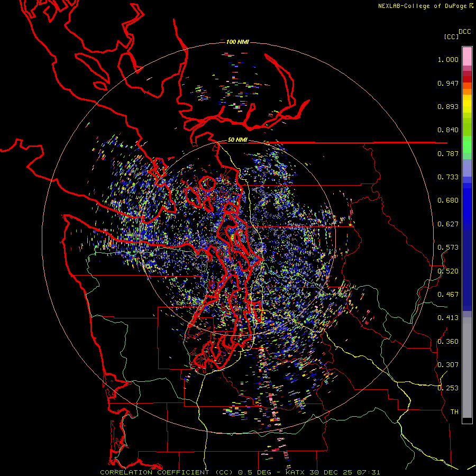The height and width of the screenshot is (476, 476).
Task: Click the 0.573 legend value
Action: 448,248
